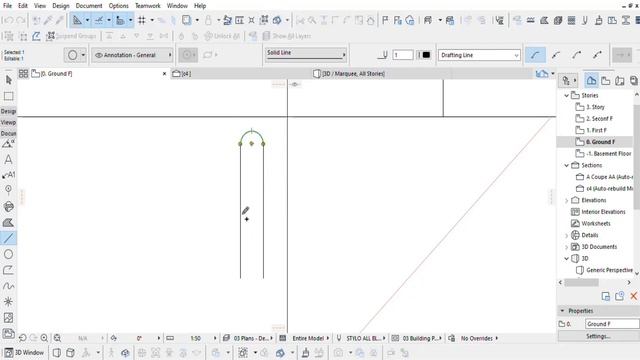Click the 3D Window button
The height and width of the screenshot is (360, 640).
pos(24,353)
